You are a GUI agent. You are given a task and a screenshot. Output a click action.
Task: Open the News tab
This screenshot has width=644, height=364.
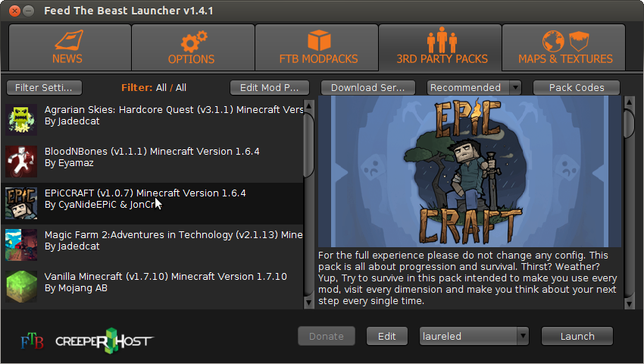pyautogui.click(x=70, y=47)
